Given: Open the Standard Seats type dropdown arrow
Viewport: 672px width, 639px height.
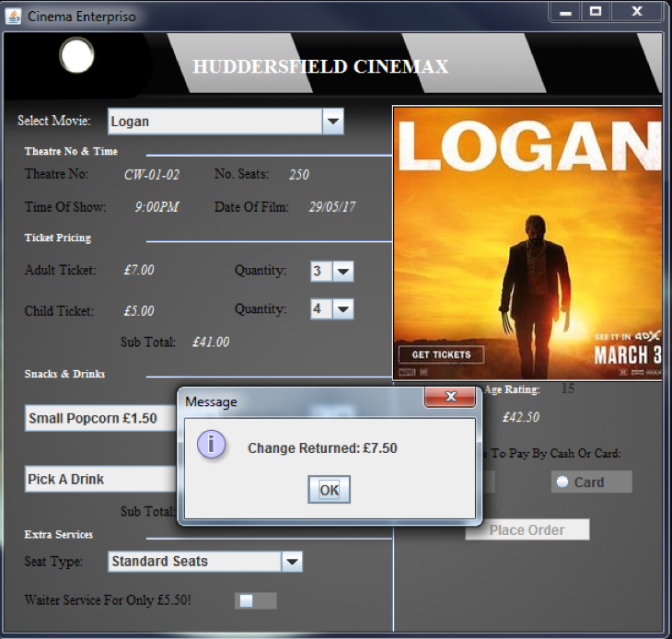Looking at the screenshot, I should (292, 562).
